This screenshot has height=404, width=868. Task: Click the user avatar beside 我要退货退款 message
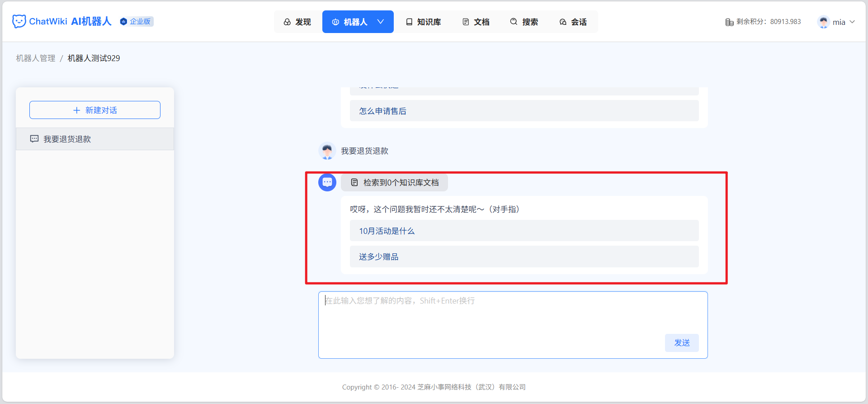327,151
